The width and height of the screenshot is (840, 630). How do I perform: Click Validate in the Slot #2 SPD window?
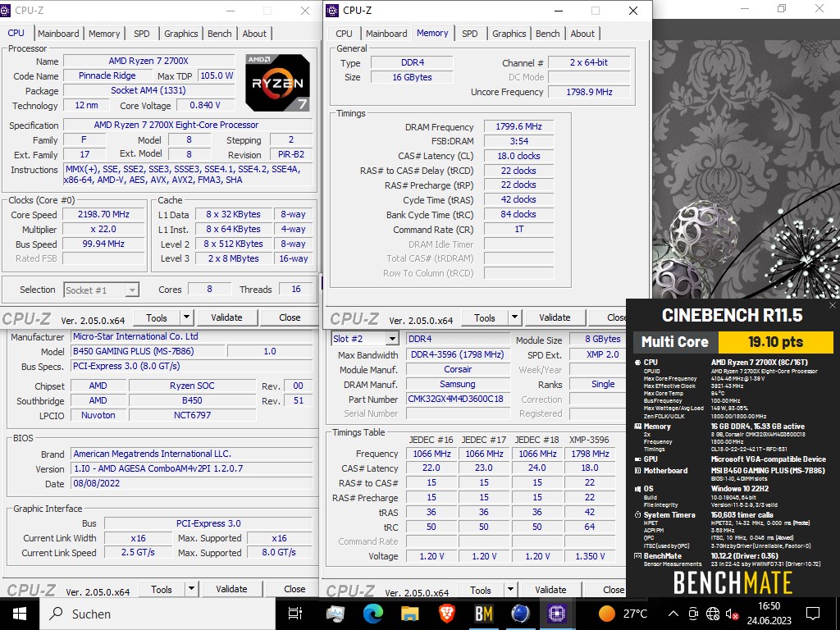point(550,590)
